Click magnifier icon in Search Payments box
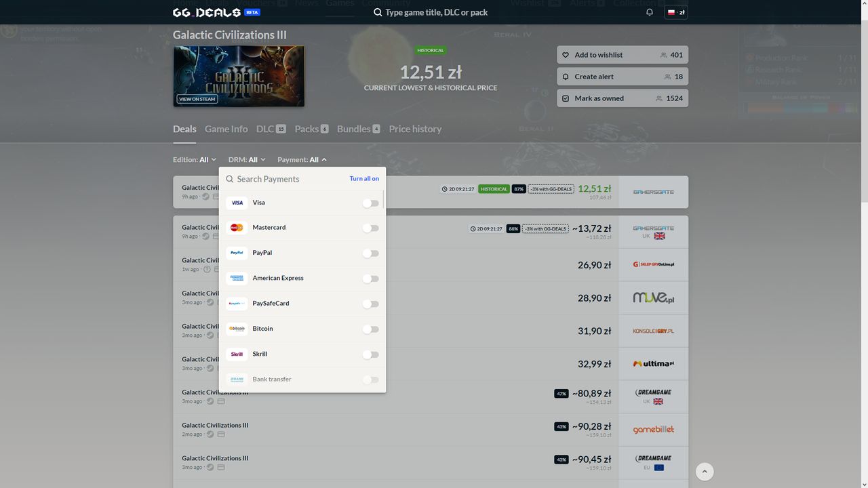The height and width of the screenshot is (488, 868). point(230,179)
